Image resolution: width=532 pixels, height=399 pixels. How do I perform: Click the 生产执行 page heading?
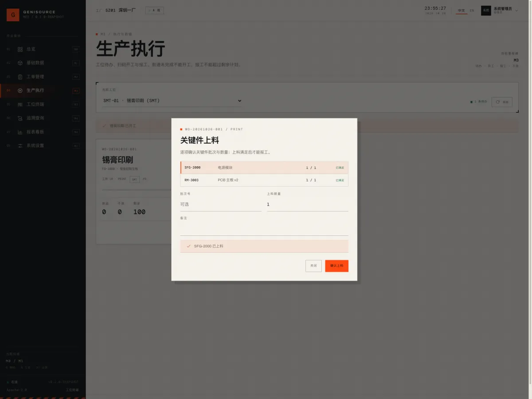[131, 49]
